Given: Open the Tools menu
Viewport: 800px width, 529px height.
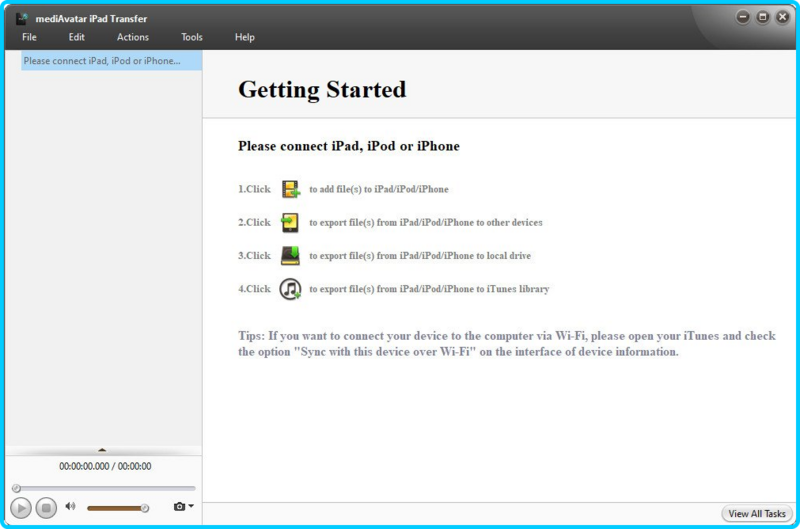Looking at the screenshot, I should point(192,37).
